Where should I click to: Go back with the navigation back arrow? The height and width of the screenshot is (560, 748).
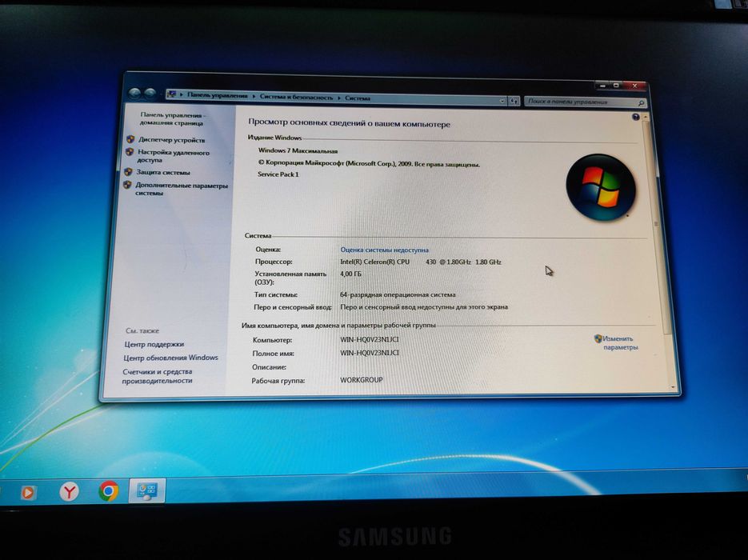(x=135, y=94)
